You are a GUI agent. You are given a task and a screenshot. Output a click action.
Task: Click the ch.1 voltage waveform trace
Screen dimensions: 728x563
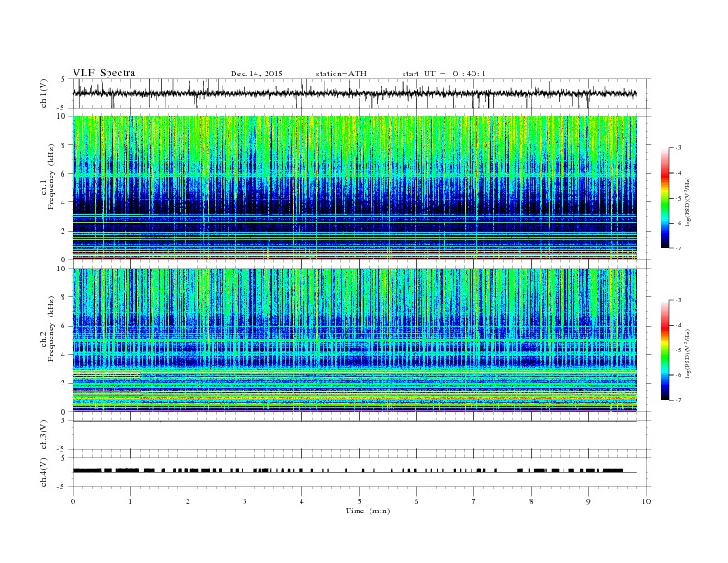pos(355,93)
